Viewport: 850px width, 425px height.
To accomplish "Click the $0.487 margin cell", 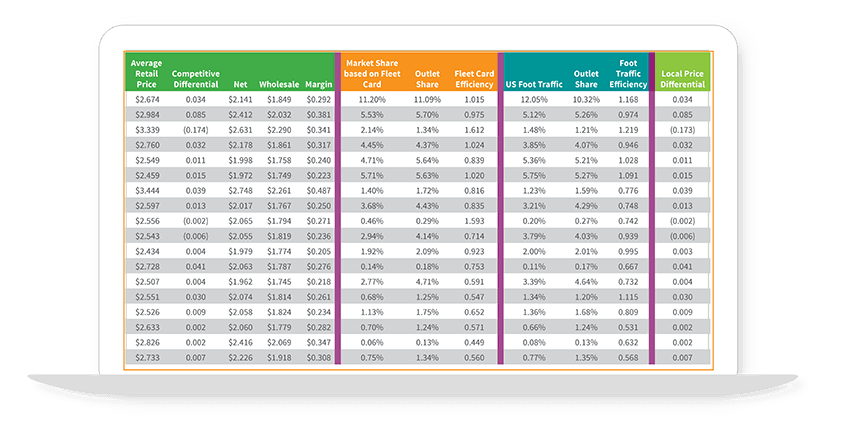I will 318,189.
